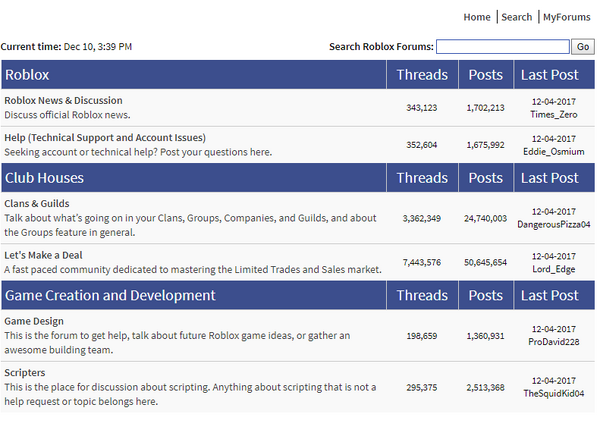
Task: Click the Threads header in Roblox section
Action: click(422, 75)
